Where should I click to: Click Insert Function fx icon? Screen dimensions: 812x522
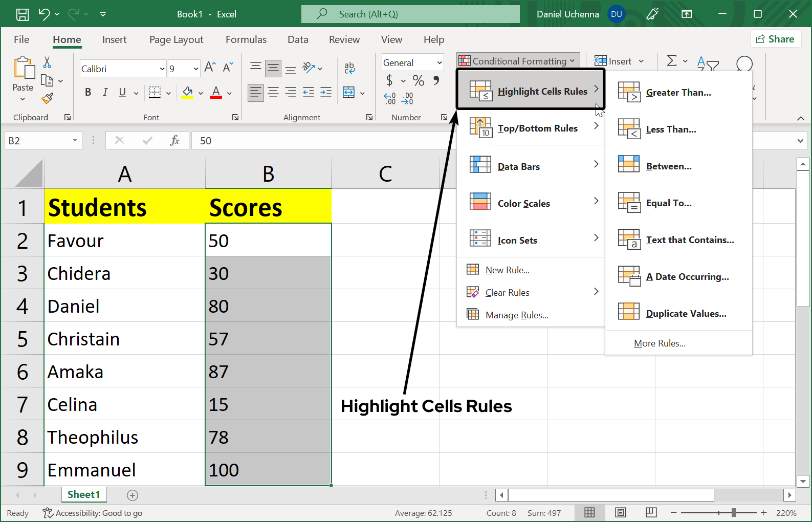(x=175, y=140)
